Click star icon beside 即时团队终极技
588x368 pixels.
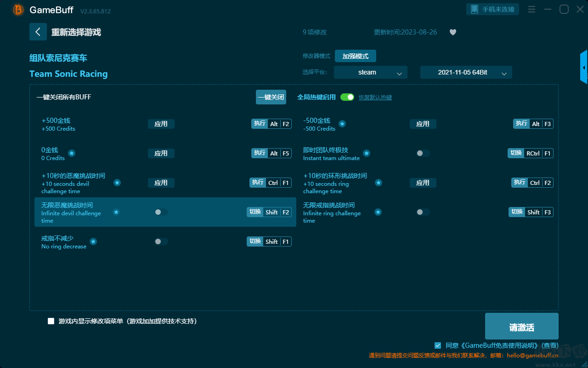367,153
